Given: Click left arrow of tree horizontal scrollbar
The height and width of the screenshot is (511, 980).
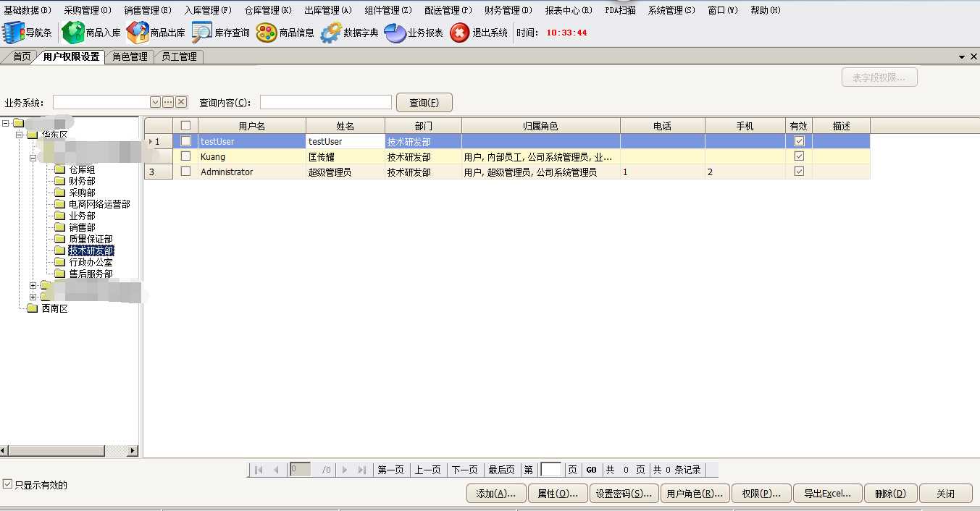Looking at the screenshot, I should (x=4, y=451).
